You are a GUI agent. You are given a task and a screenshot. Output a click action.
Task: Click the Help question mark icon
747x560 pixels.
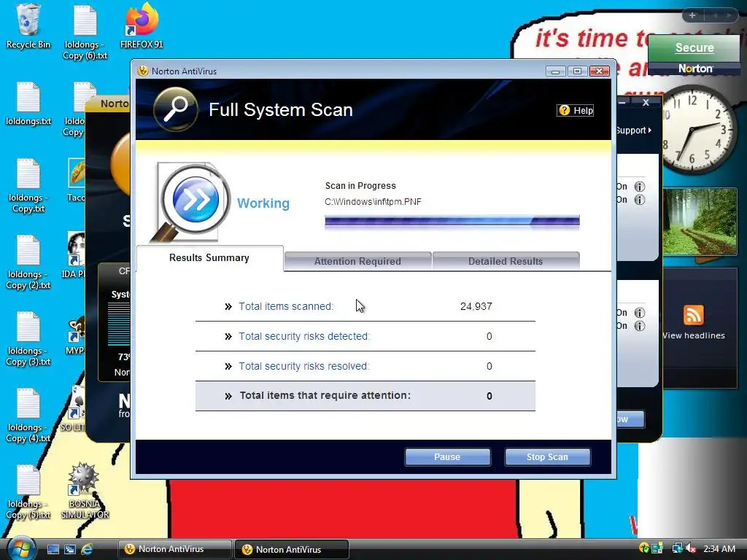pos(564,111)
